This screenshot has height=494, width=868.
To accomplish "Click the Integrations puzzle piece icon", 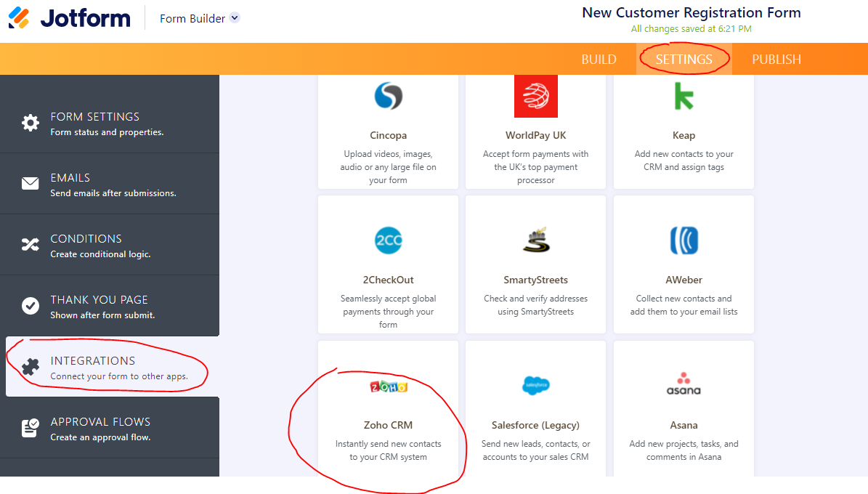I will point(31,367).
